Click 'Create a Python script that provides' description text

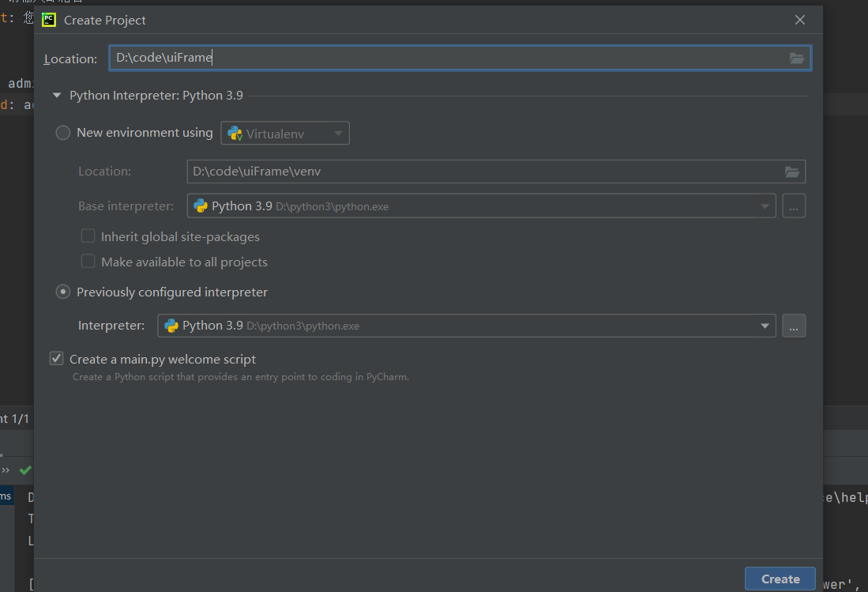tap(241, 377)
